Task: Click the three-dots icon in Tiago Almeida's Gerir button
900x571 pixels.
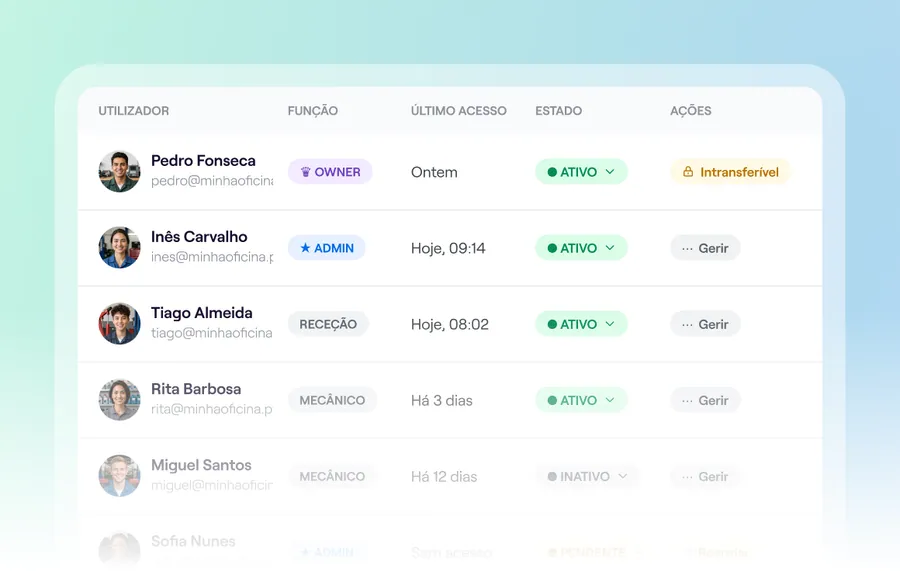Action: point(687,325)
